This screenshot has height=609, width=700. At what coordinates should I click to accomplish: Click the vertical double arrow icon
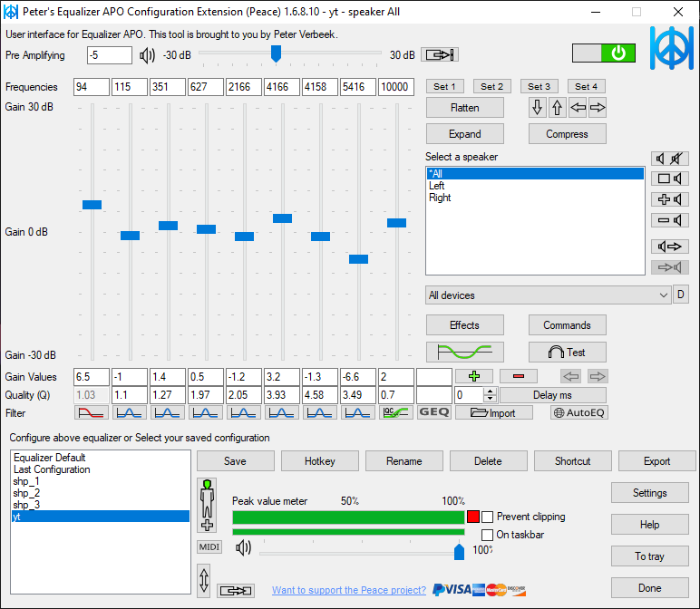pyautogui.click(x=204, y=580)
